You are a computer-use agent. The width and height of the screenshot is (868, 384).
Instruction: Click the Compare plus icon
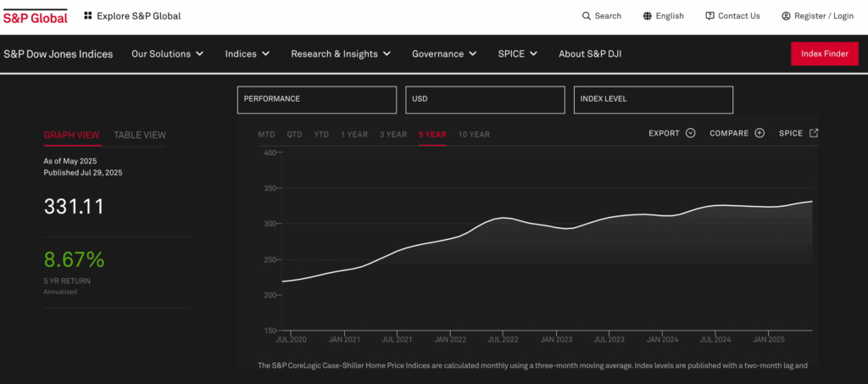[759, 133]
